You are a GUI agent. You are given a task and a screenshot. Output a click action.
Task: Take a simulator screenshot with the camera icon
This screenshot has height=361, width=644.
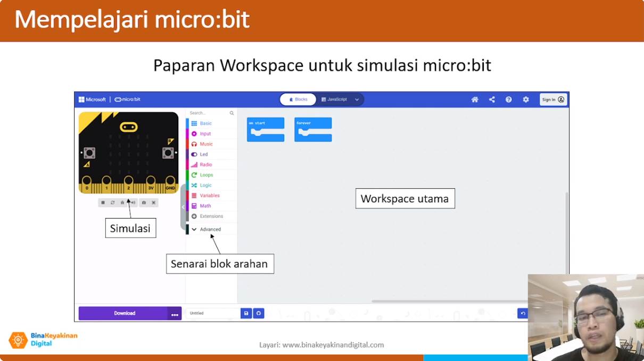tap(144, 203)
